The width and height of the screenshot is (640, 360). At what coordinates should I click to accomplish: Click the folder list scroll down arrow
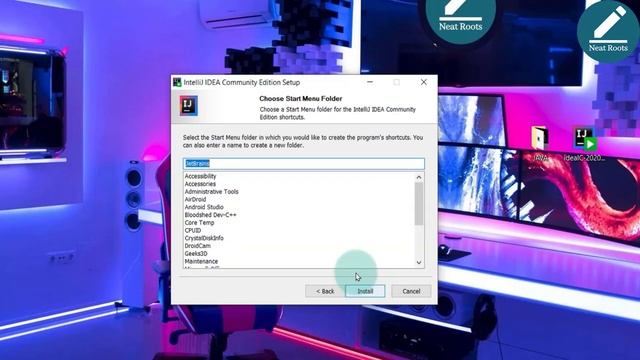(419, 263)
